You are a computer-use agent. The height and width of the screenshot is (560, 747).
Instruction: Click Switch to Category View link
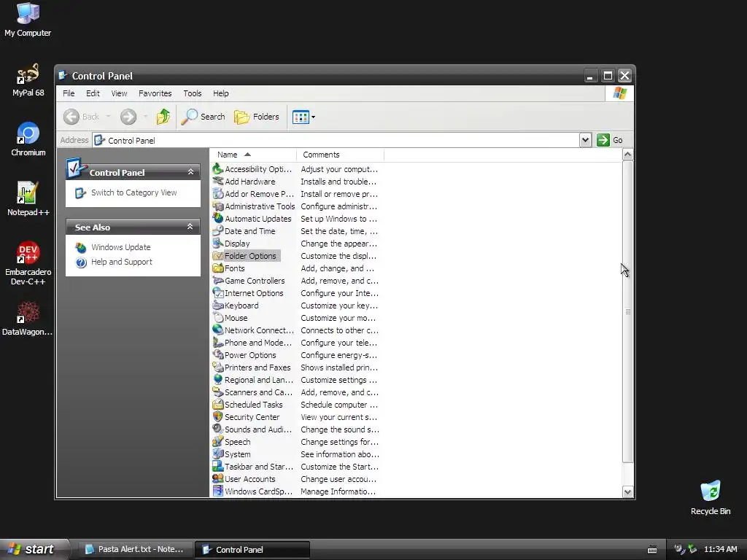click(134, 192)
